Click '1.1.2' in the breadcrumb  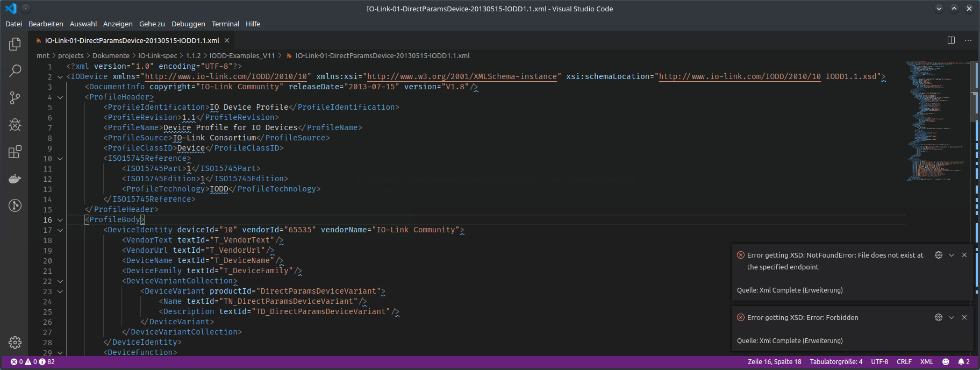(x=193, y=55)
